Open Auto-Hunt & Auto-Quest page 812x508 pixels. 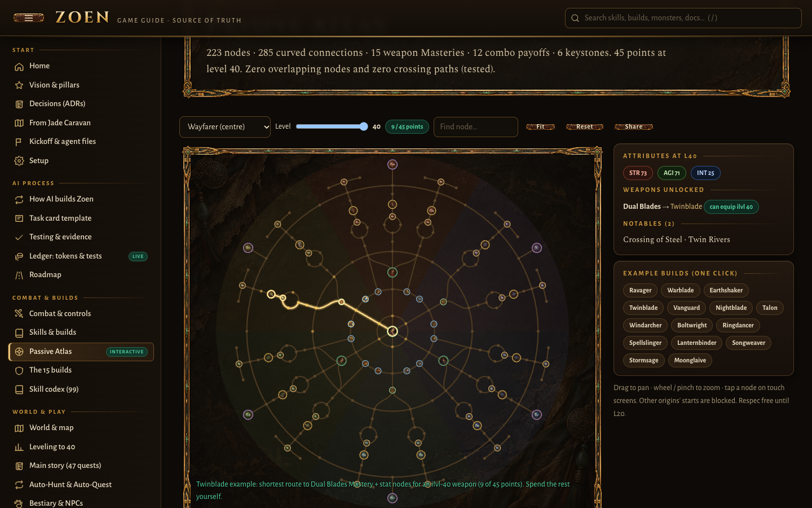(81, 485)
